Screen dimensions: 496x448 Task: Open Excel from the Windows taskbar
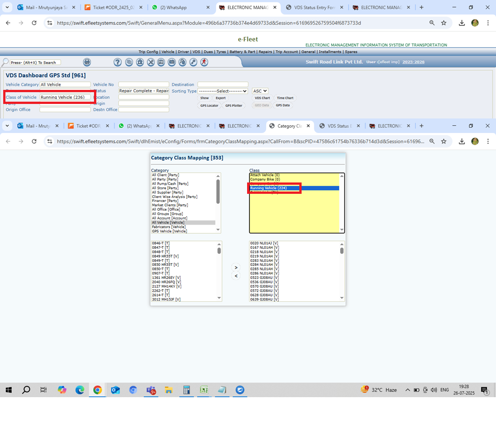pos(204,390)
